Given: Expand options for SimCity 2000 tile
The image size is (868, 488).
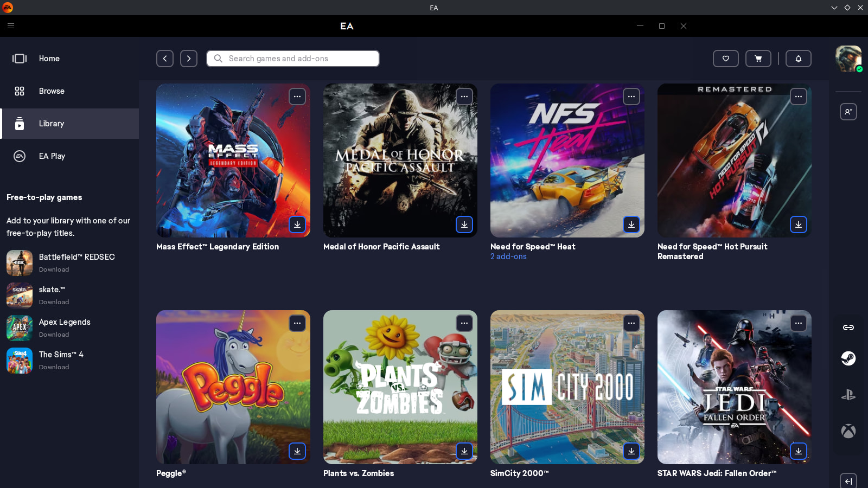Looking at the screenshot, I should click(x=631, y=323).
